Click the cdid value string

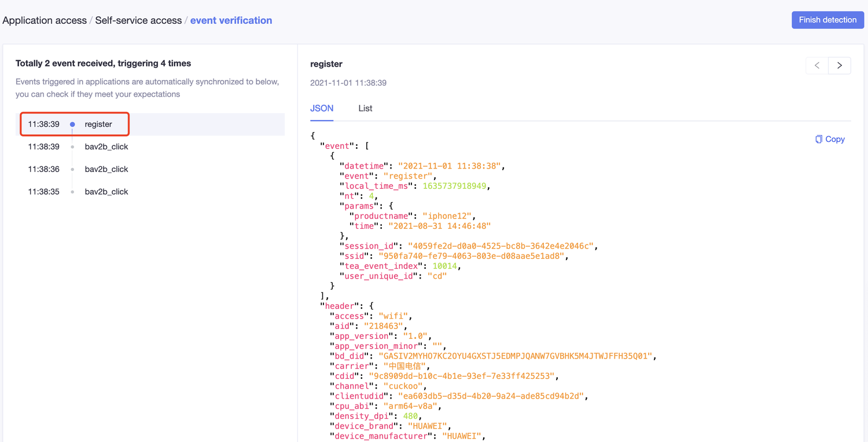point(461,376)
